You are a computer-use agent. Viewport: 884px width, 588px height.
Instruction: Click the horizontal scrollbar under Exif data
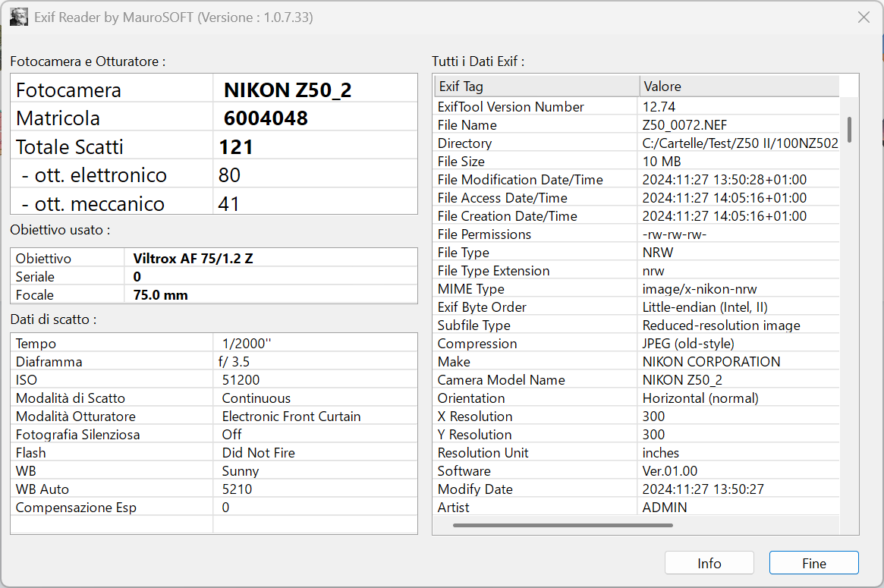(562, 525)
